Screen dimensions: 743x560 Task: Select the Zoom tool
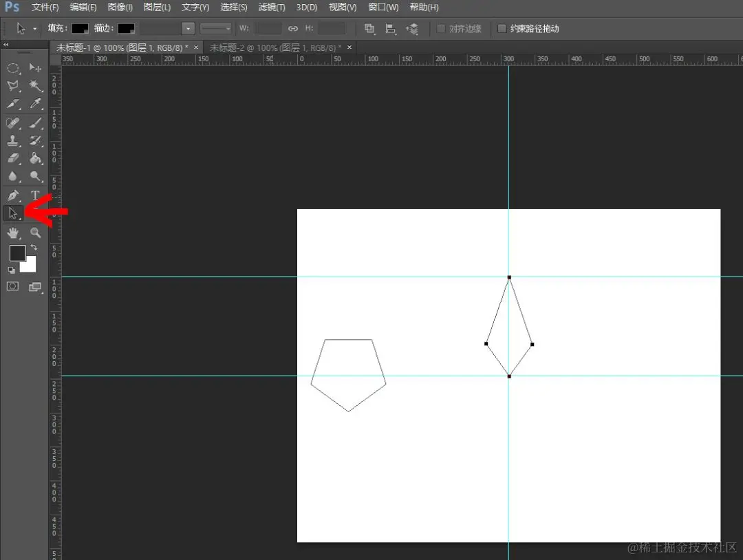(x=35, y=233)
